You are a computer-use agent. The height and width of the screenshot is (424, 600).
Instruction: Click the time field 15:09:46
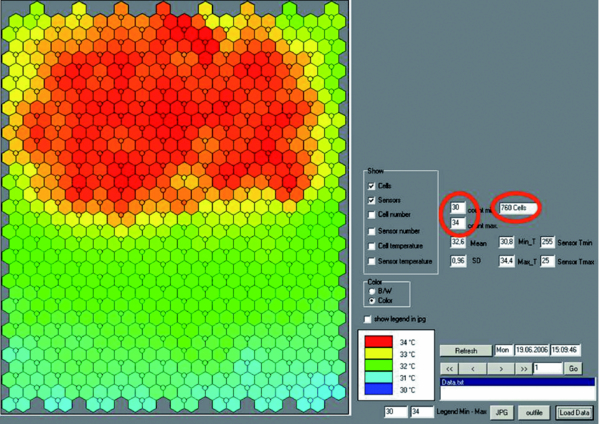565,350
